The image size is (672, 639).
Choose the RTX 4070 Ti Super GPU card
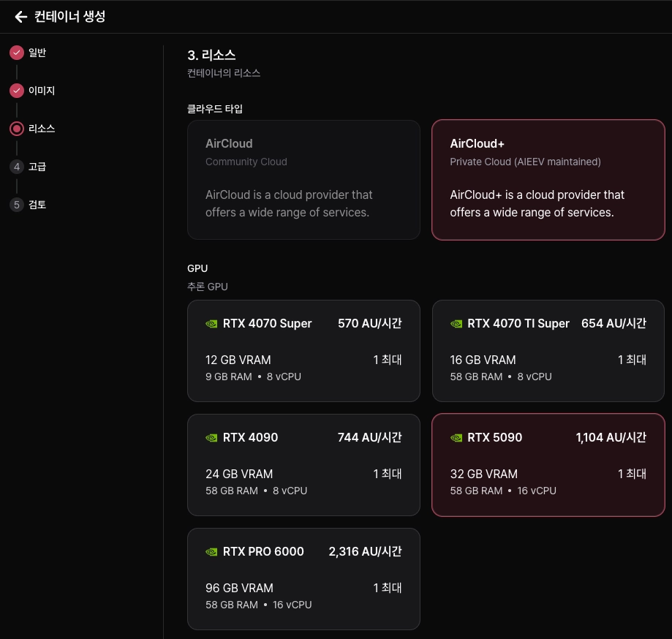pos(548,350)
